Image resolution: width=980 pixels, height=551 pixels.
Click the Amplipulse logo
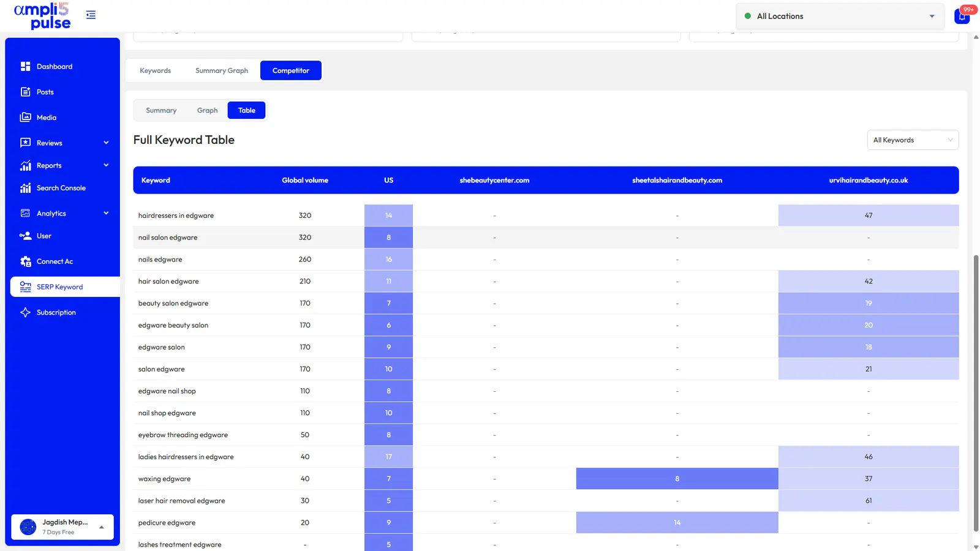tap(43, 16)
